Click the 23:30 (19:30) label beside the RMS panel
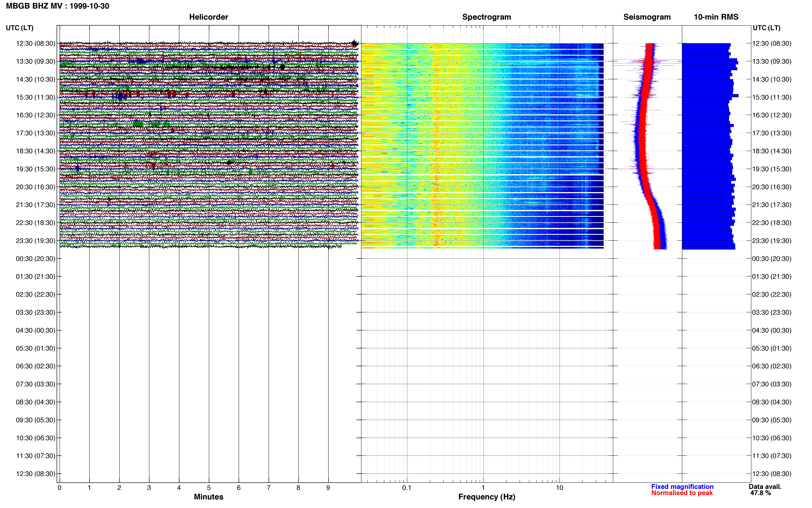Image resolution: width=812 pixels, height=508 pixels. pyautogui.click(x=772, y=240)
